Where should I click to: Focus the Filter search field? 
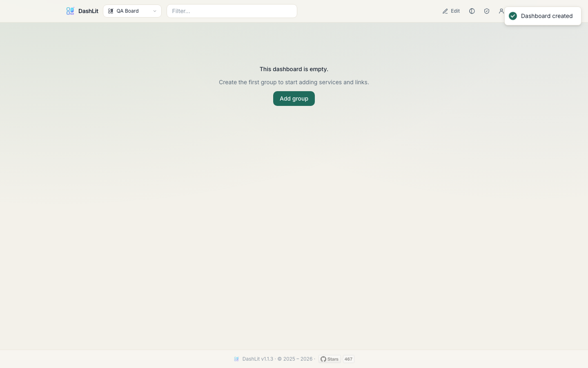tap(232, 11)
